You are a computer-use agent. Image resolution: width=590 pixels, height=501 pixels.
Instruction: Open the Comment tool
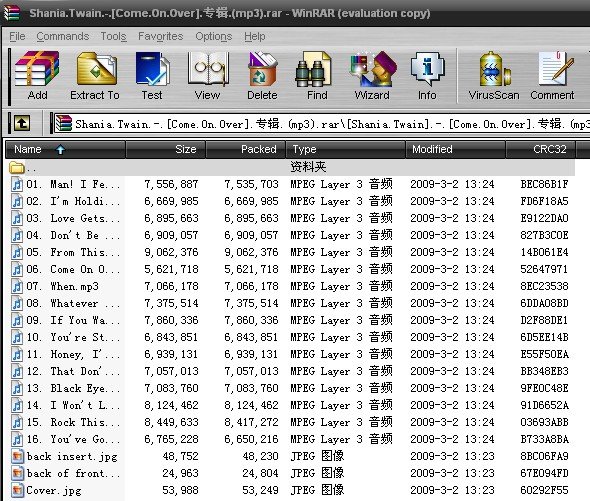point(552,75)
